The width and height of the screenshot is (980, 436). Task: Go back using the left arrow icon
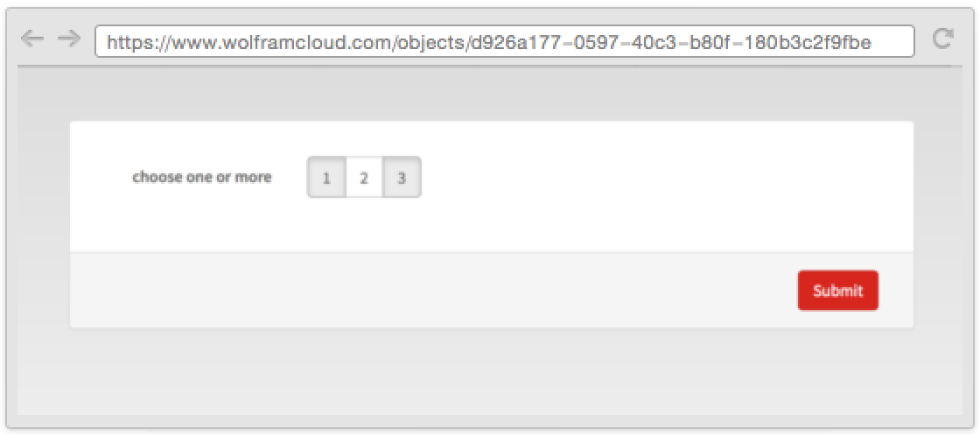31,39
